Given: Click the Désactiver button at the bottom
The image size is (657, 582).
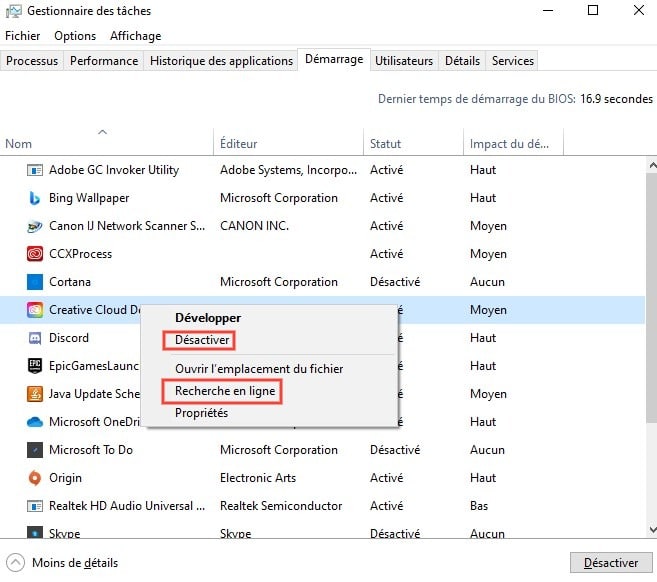Looking at the screenshot, I should (x=611, y=563).
